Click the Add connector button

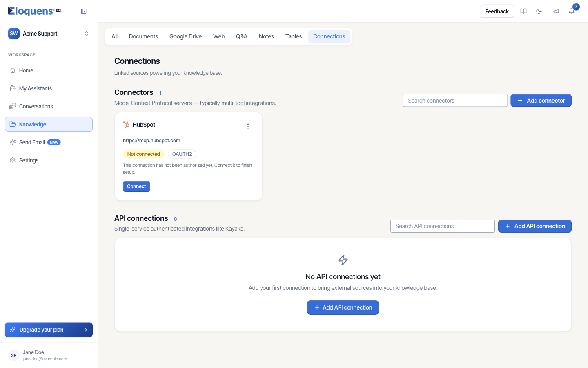[x=541, y=101]
